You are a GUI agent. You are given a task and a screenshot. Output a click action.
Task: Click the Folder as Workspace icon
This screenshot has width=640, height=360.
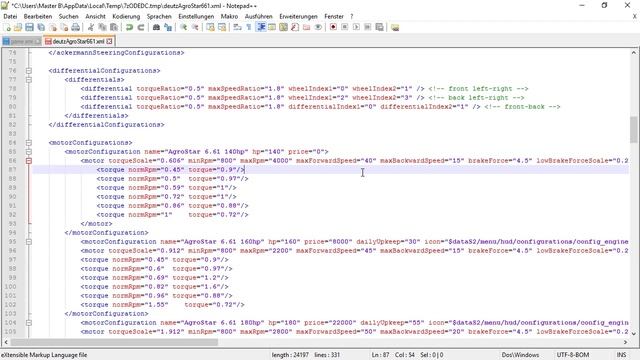[307, 27]
